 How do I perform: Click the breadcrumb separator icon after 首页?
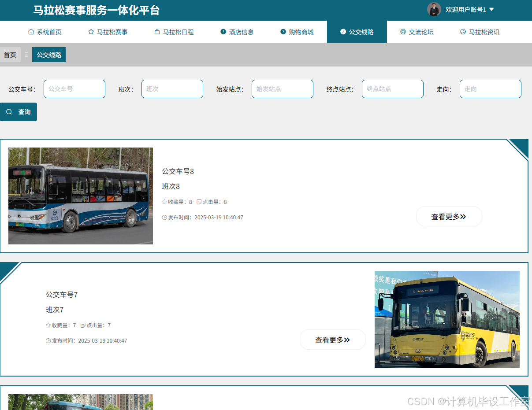coord(26,55)
